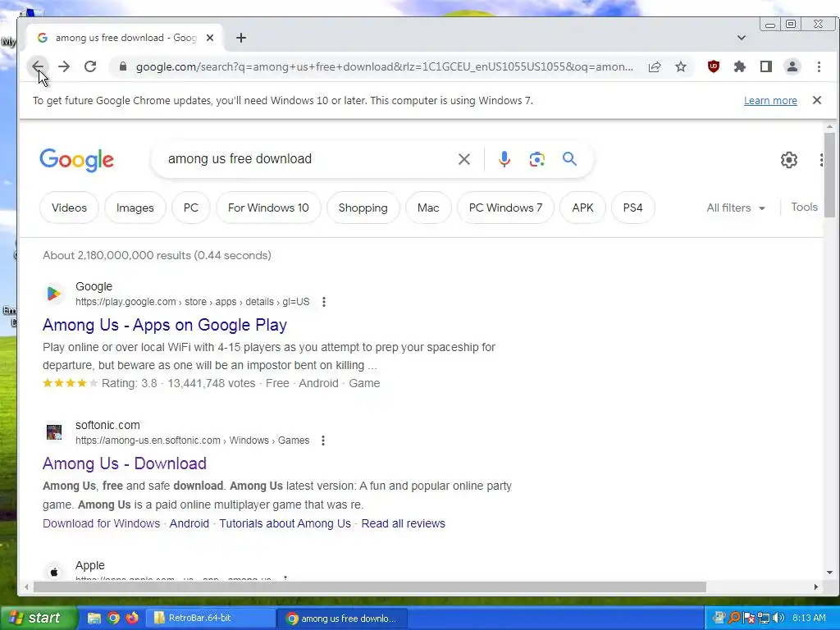Image resolution: width=840 pixels, height=630 pixels.
Task: Toggle the Chrome side panel
Action: coord(765,66)
